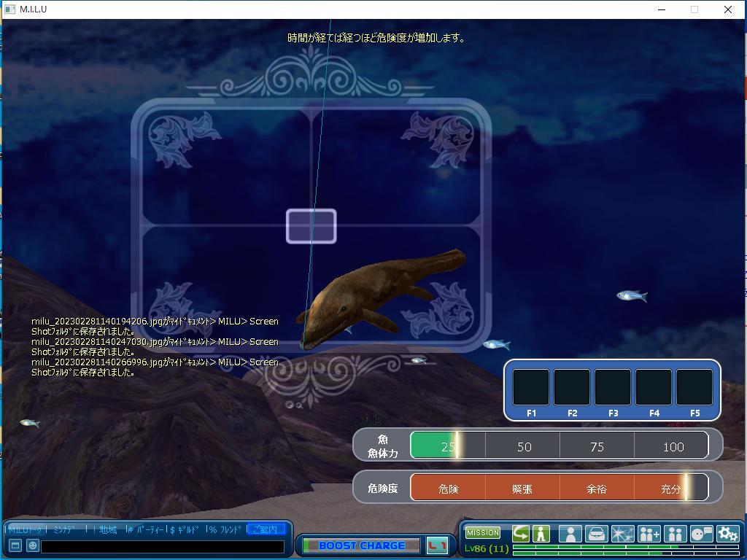
Task: Select the F1 skill slot
Action: click(x=531, y=387)
